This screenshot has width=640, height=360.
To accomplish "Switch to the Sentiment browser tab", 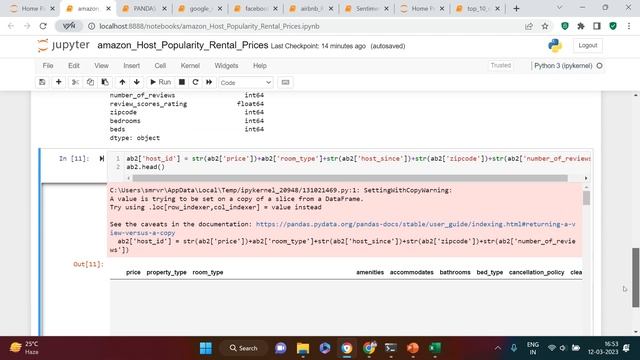I will pos(367,9).
